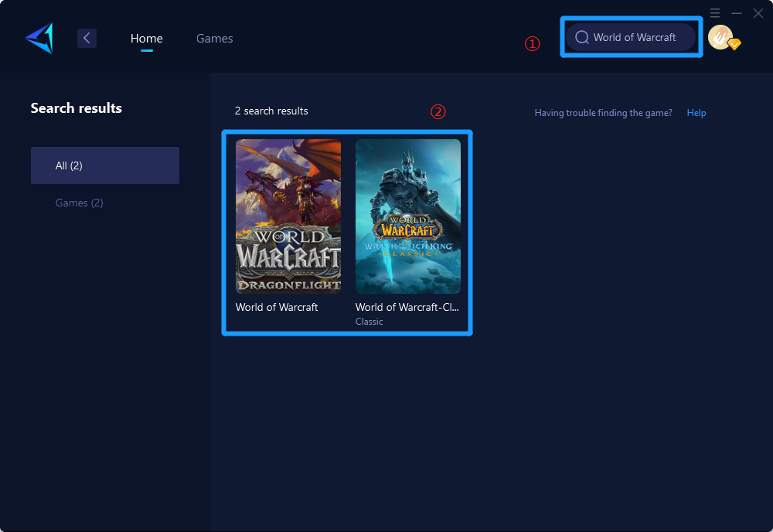773x532 pixels.
Task: Open Wrath of the Lich King Classic cover
Action: 408,217
